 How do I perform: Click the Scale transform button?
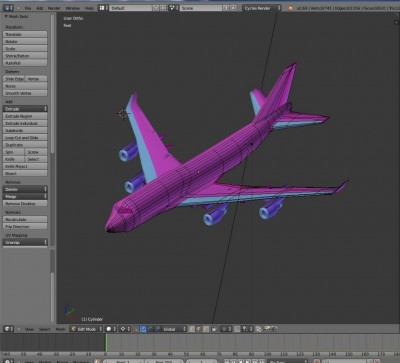[25, 49]
